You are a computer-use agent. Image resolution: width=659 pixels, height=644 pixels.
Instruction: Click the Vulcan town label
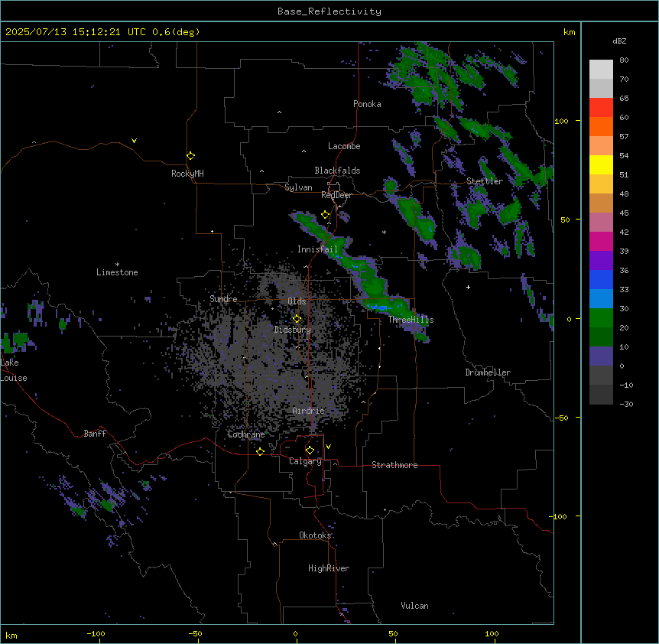click(x=415, y=606)
